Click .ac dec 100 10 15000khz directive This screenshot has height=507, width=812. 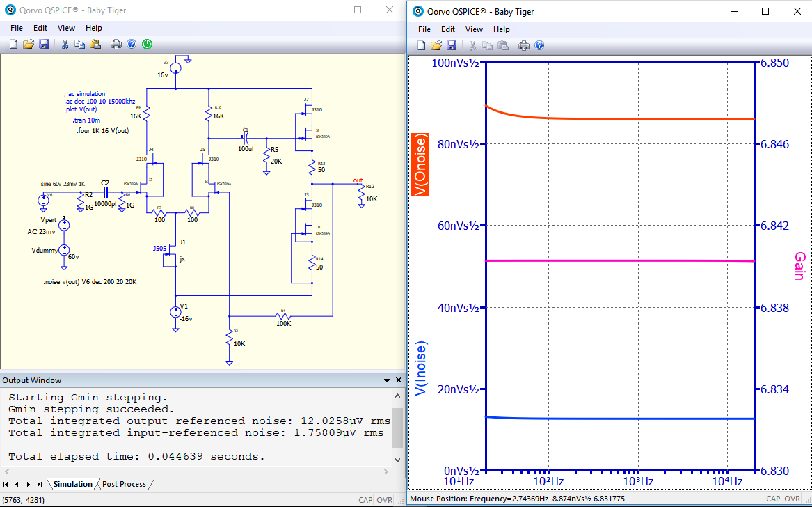[x=99, y=102]
